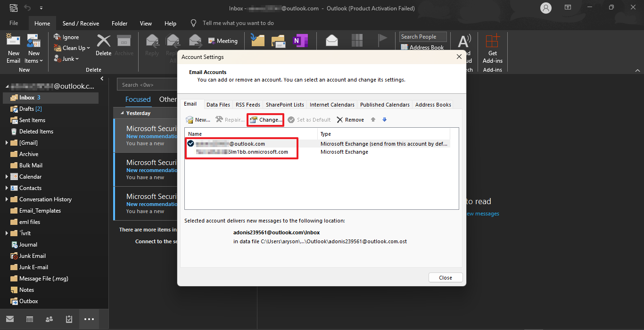Viewport: 644px width, 330px height.
Task: Open the Address Book
Action: [x=422, y=47]
